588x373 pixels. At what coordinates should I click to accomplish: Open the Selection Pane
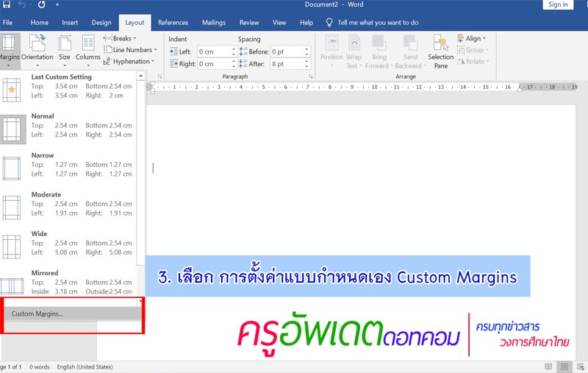click(440, 51)
